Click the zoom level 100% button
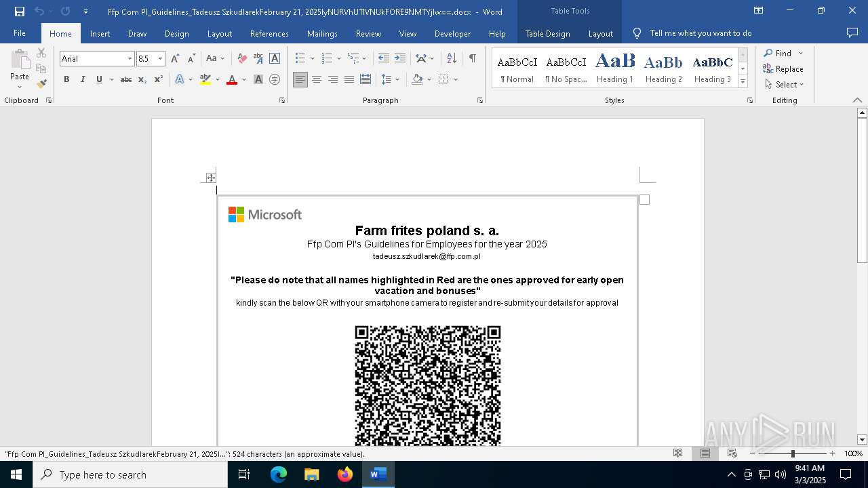This screenshot has height=488, width=868. coord(853,453)
